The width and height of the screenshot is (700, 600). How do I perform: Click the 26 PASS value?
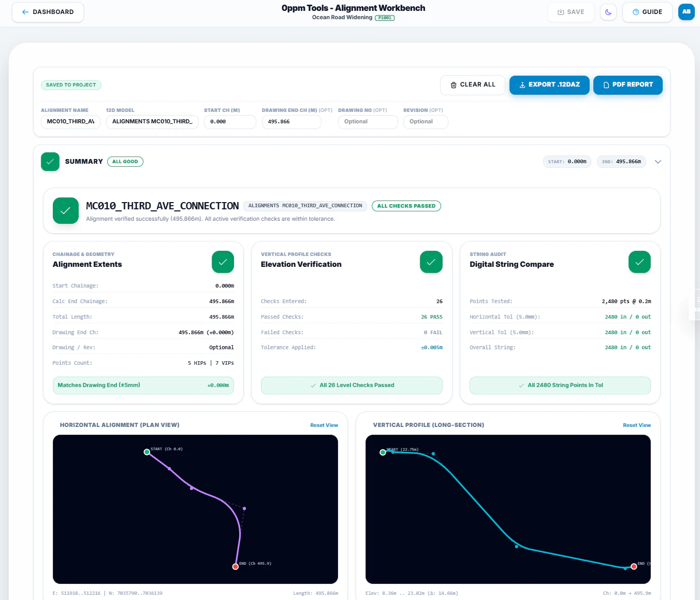tap(432, 317)
